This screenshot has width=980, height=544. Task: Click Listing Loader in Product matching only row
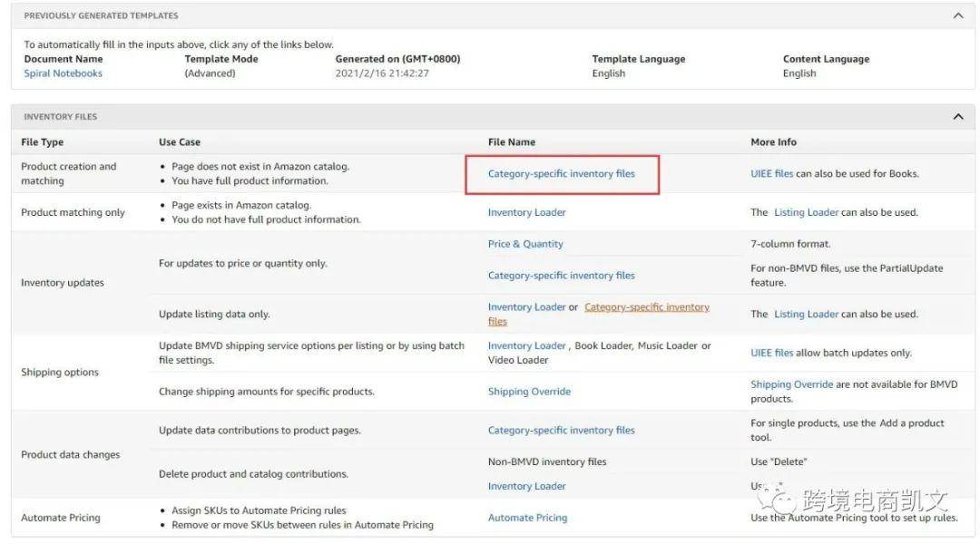[x=806, y=213]
